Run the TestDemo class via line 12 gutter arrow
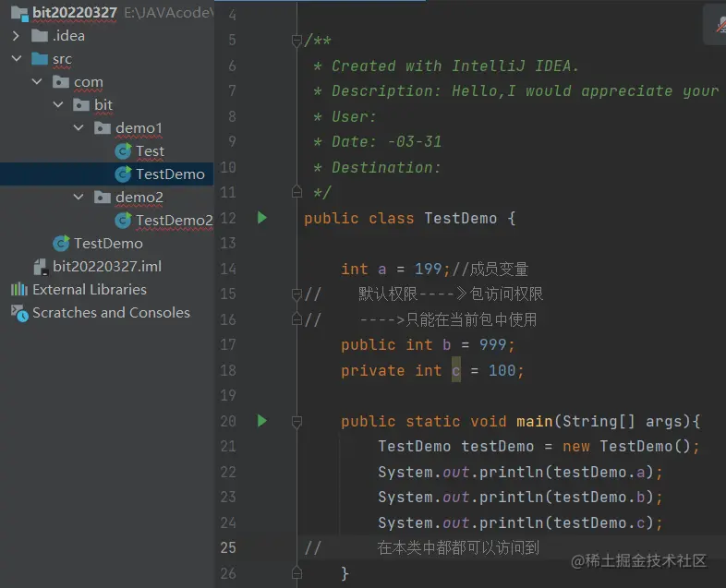726x588 pixels. click(x=262, y=218)
